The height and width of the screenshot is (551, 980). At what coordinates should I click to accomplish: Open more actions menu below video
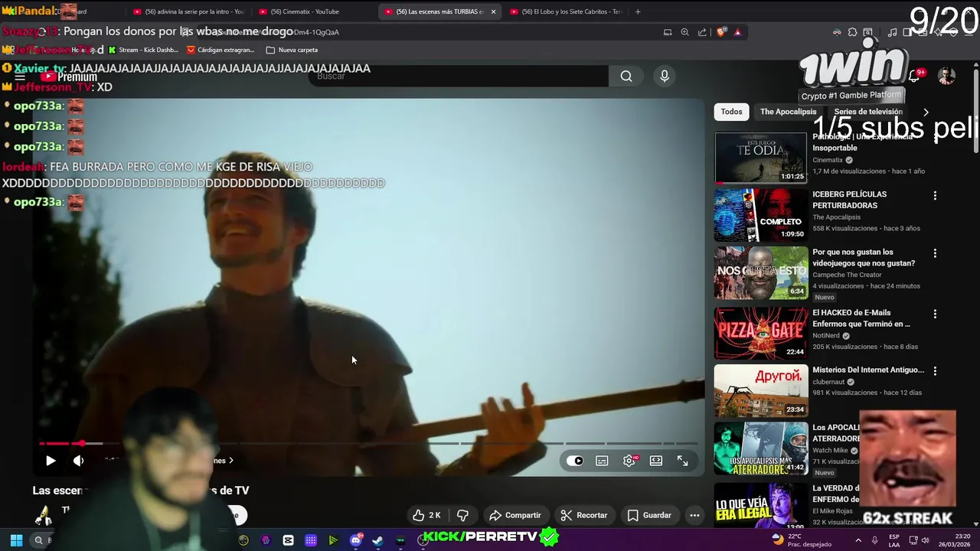point(694,515)
